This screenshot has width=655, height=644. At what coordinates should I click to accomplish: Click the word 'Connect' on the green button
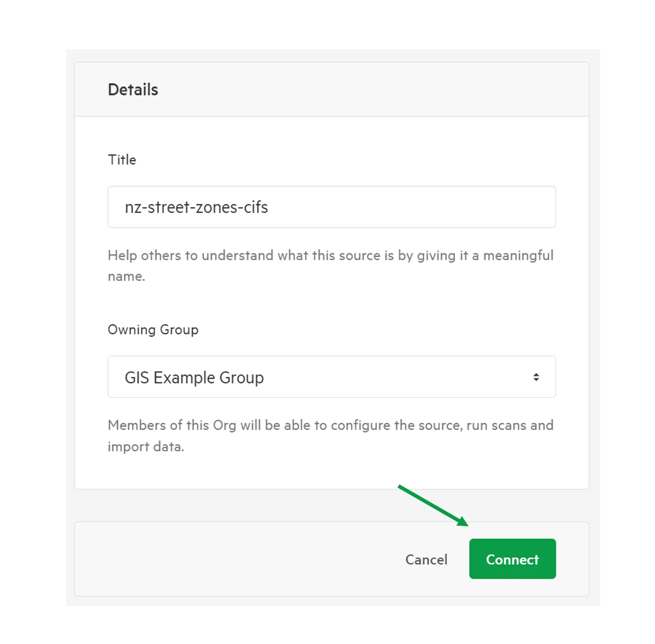point(512,559)
